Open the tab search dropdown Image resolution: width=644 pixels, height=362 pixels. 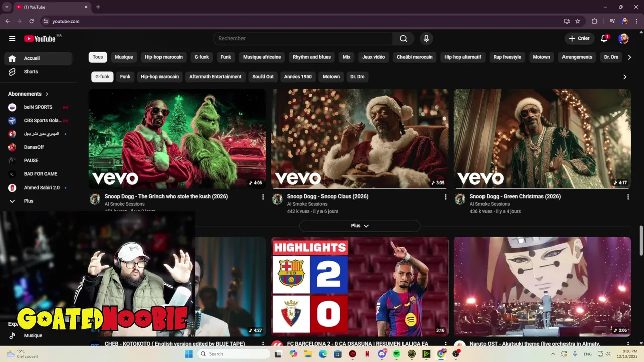tap(7, 7)
